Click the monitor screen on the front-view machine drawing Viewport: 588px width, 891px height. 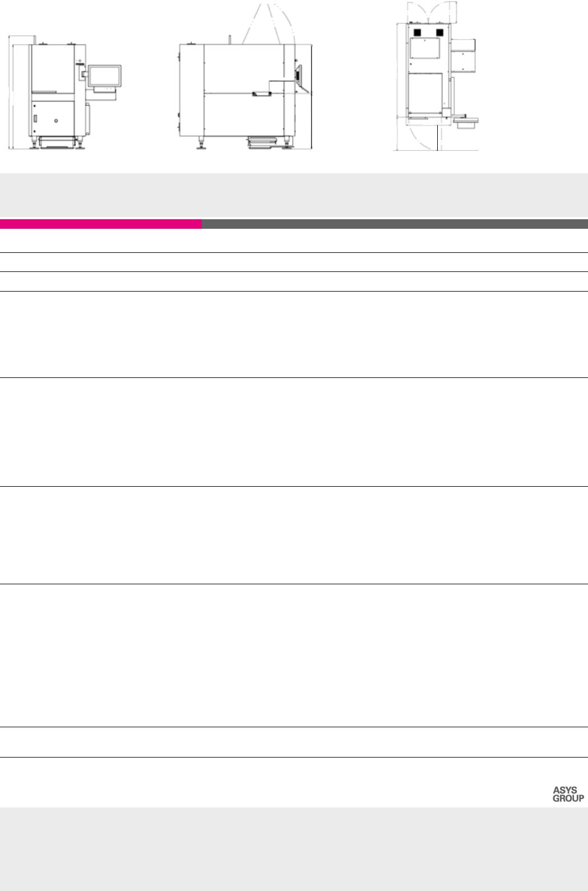104,76
